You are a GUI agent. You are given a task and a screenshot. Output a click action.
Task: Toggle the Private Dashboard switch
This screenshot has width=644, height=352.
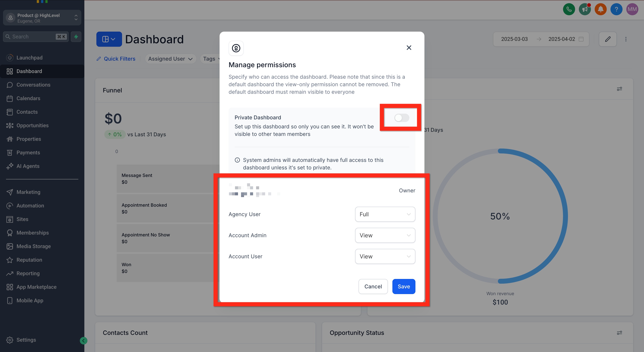coord(401,118)
